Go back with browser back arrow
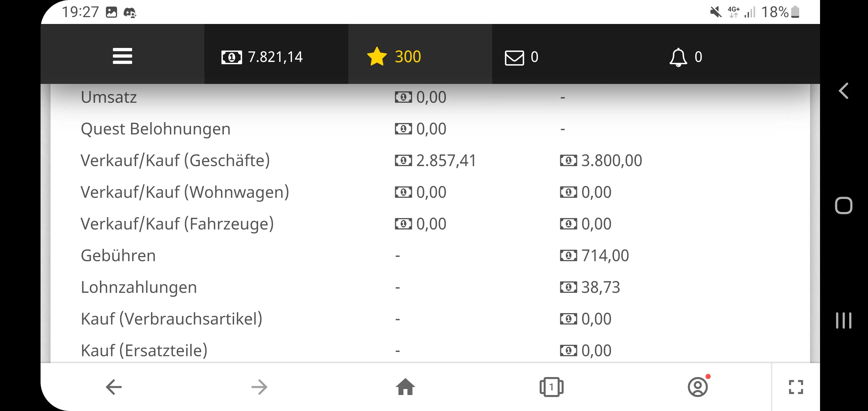The height and width of the screenshot is (411, 868). pos(114,387)
